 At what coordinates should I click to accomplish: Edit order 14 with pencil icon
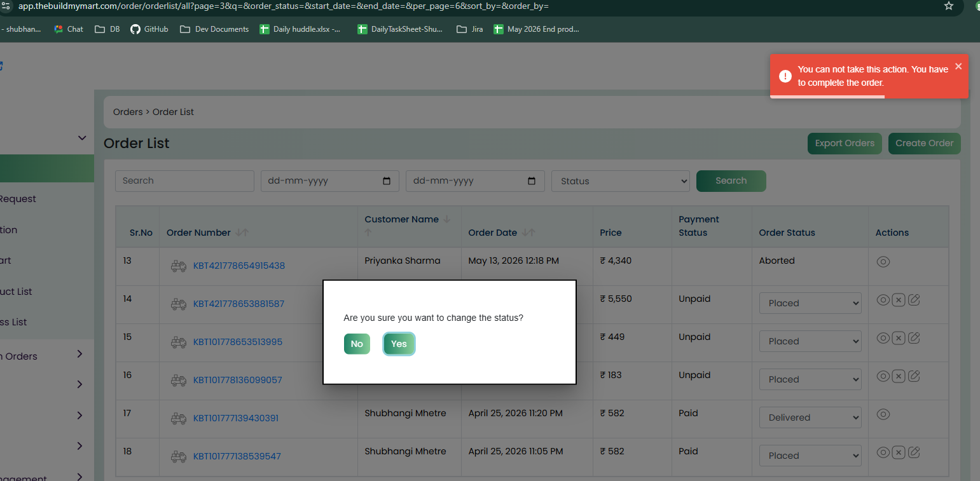[914, 300]
